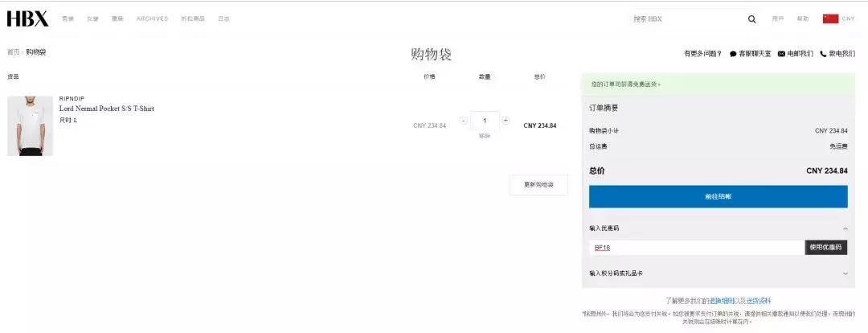Open the T-shirt product thumbnail
Viewport: 868px width, 333px height.
30,125
